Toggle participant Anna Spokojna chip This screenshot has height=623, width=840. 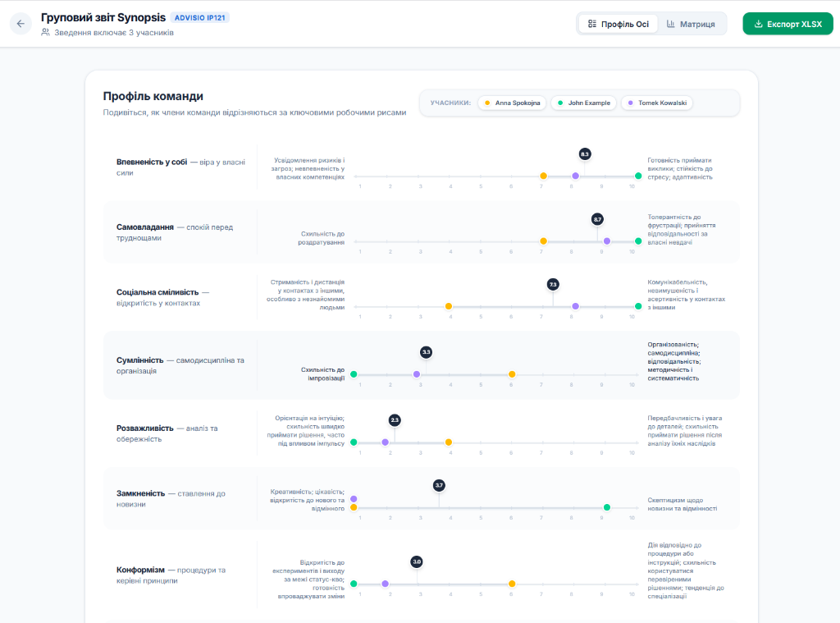click(x=512, y=103)
